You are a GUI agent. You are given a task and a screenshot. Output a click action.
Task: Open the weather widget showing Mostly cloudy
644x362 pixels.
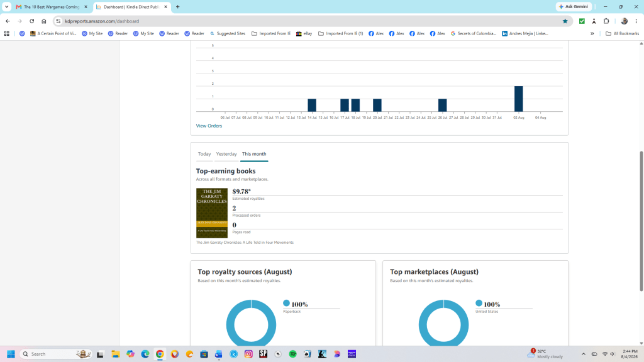pos(547,354)
